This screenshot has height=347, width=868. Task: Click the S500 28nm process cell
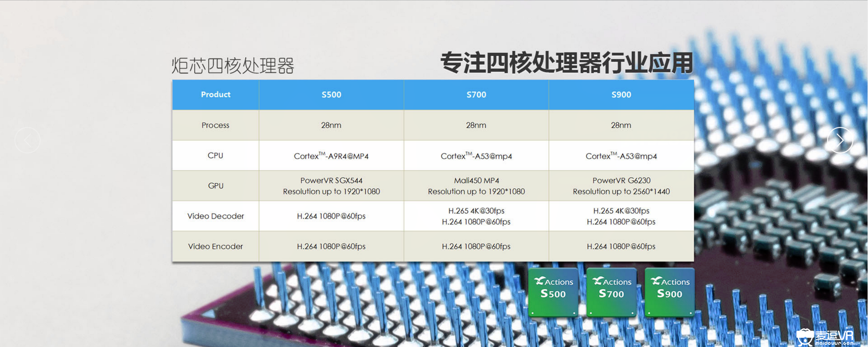(x=331, y=125)
